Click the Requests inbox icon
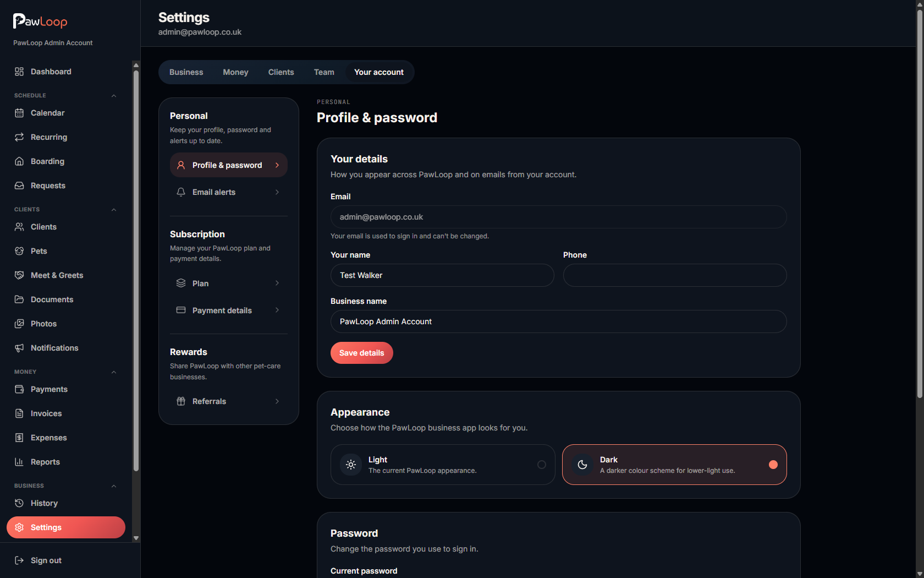This screenshot has width=924, height=578. click(19, 186)
